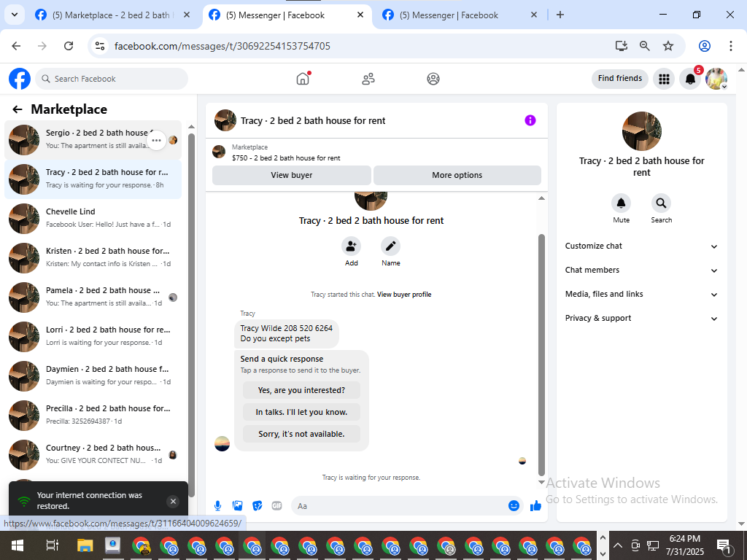Send a voice clip with microphone icon

[x=217, y=506]
